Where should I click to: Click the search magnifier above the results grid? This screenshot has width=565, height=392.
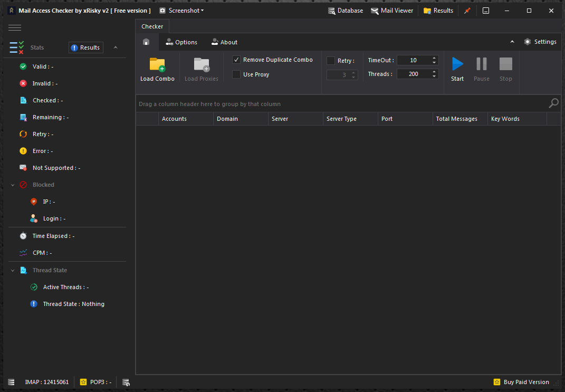pos(553,103)
